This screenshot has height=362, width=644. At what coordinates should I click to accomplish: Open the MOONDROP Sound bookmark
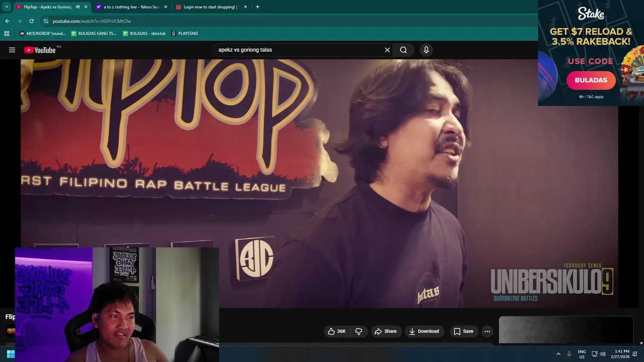[x=42, y=34]
